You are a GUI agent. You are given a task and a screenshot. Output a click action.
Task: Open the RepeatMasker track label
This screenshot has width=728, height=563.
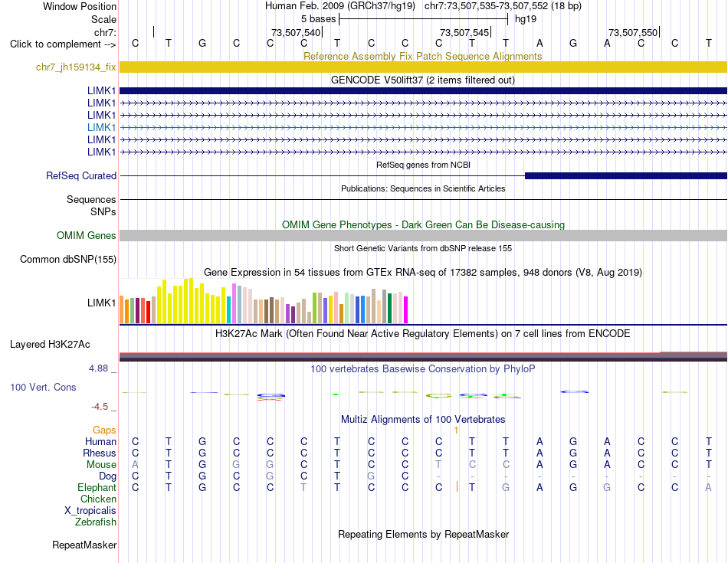(84, 545)
